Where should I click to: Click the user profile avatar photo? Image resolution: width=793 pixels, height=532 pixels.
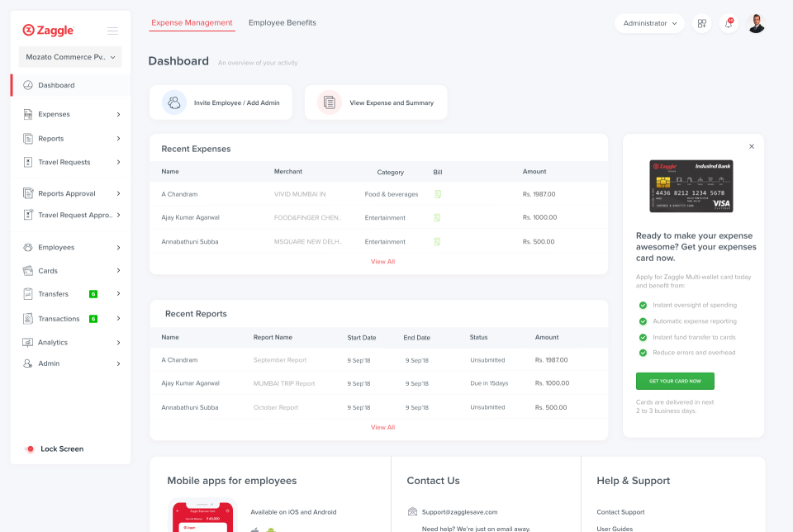click(x=755, y=23)
